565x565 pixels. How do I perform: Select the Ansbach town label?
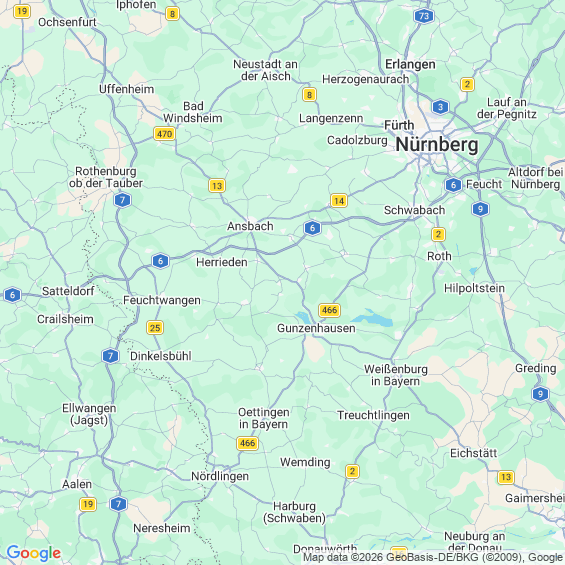250,226
